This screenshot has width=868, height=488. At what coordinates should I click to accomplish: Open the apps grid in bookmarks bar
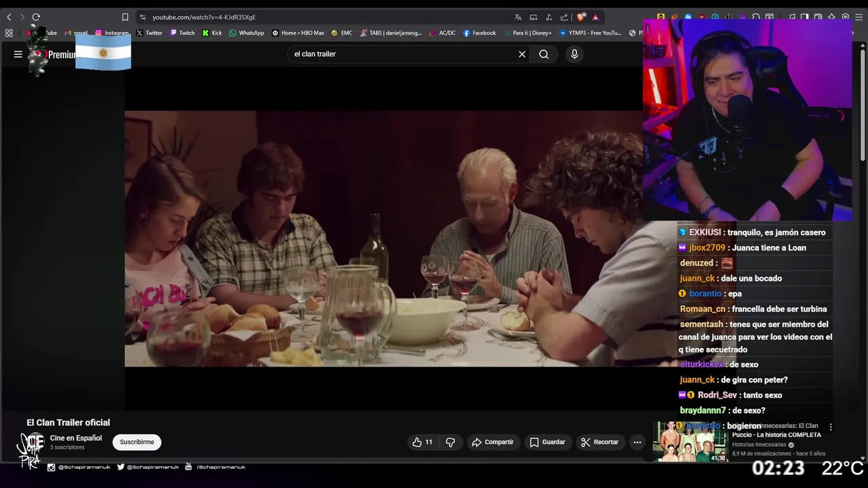click(9, 33)
